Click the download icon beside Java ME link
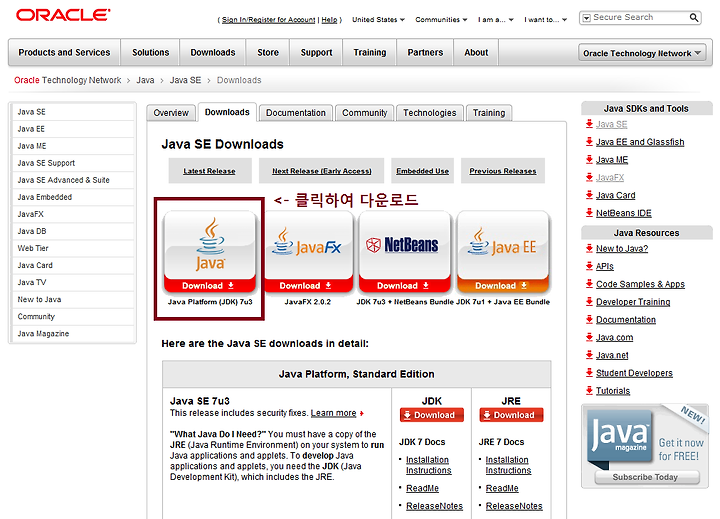 click(589, 159)
